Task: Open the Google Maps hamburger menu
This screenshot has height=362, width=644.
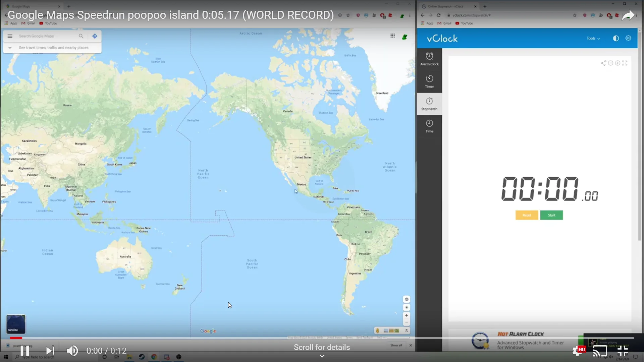Action: [10, 36]
